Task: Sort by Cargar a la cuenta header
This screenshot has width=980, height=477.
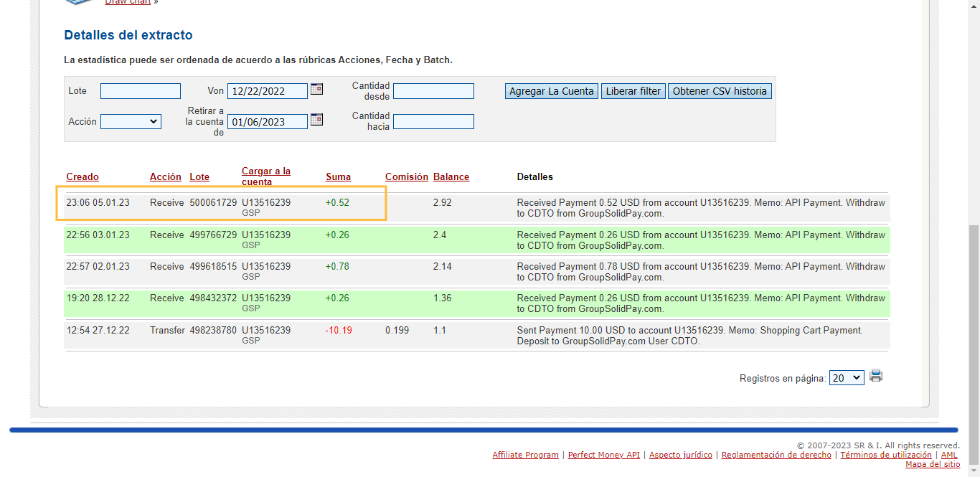Action: pyautogui.click(x=266, y=176)
